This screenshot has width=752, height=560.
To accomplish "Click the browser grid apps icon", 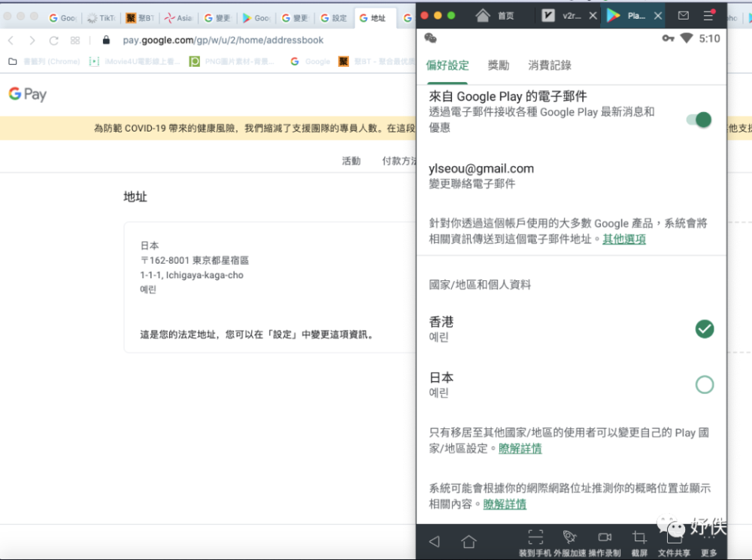I will click(x=74, y=41).
